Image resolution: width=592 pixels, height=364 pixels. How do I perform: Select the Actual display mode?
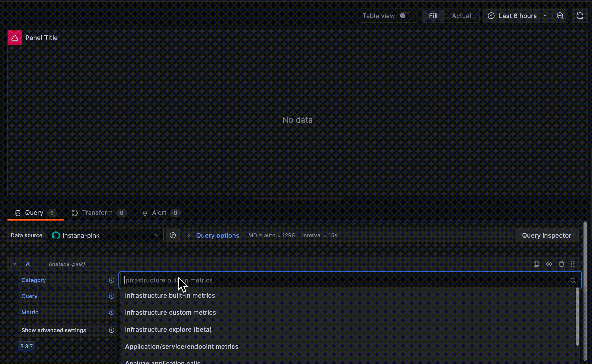pos(461,16)
